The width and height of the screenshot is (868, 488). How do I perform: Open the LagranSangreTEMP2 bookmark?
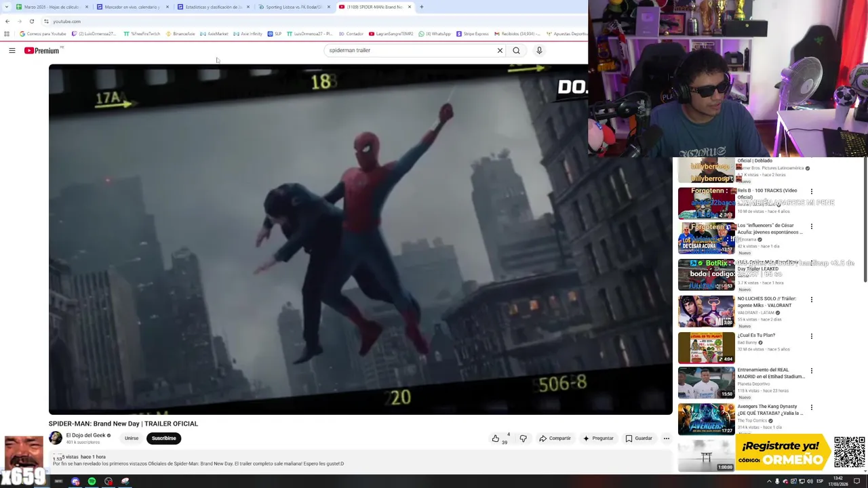pos(391,33)
